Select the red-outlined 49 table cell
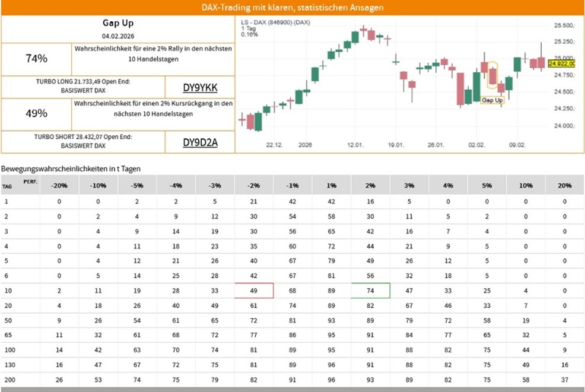This screenshot has height=392, width=585. coord(254,291)
